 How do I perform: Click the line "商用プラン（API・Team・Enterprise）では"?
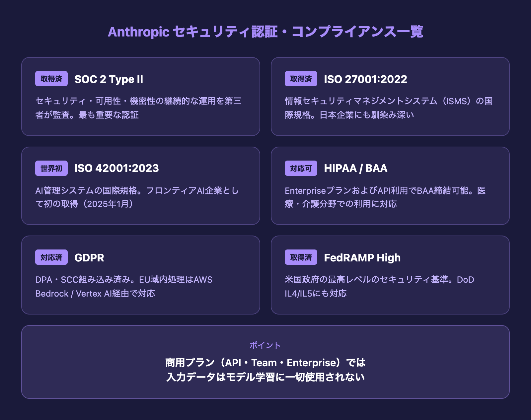click(x=265, y=363)
